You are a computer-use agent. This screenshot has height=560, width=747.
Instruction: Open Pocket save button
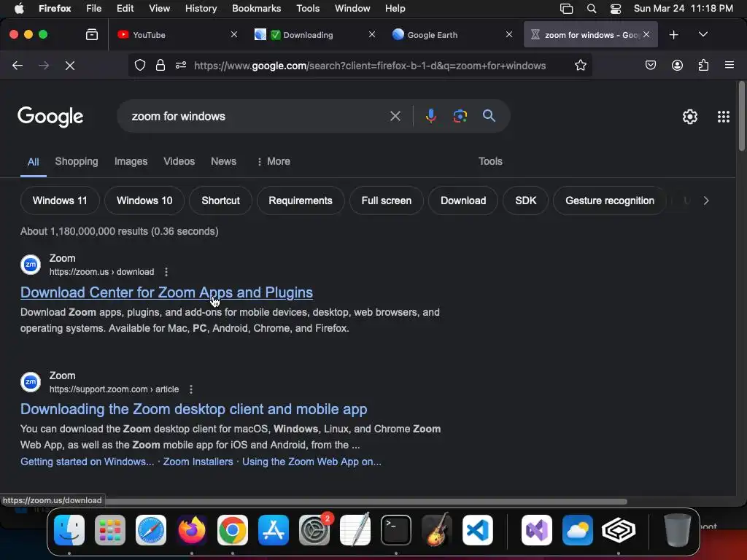(650, 65)
